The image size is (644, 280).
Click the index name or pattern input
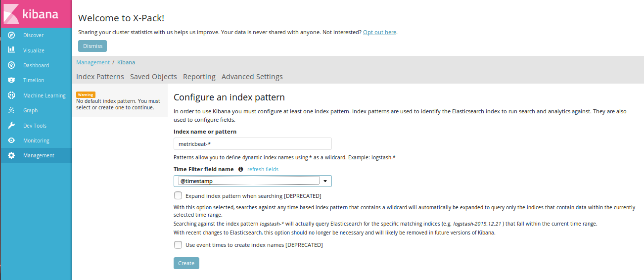point(252,143)
